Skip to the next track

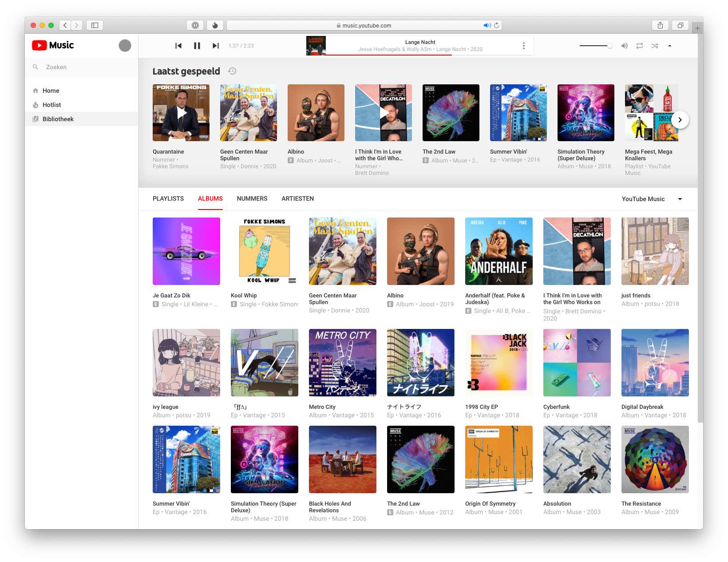(216, 45)
